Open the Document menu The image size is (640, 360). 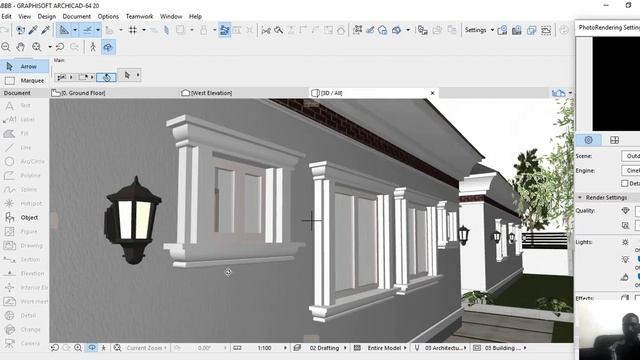pyautogui.click(x=76, y=16)
